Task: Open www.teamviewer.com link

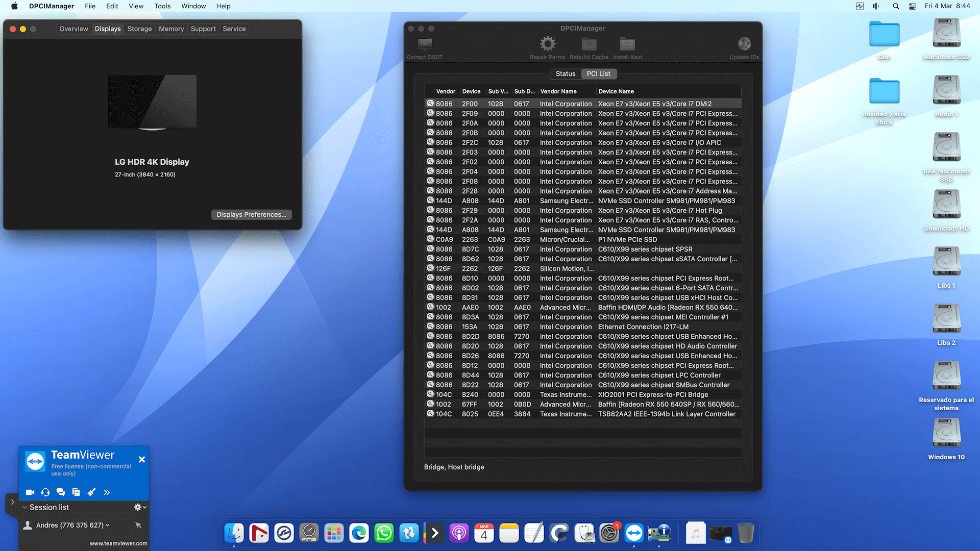Action: tap(118, 543)
